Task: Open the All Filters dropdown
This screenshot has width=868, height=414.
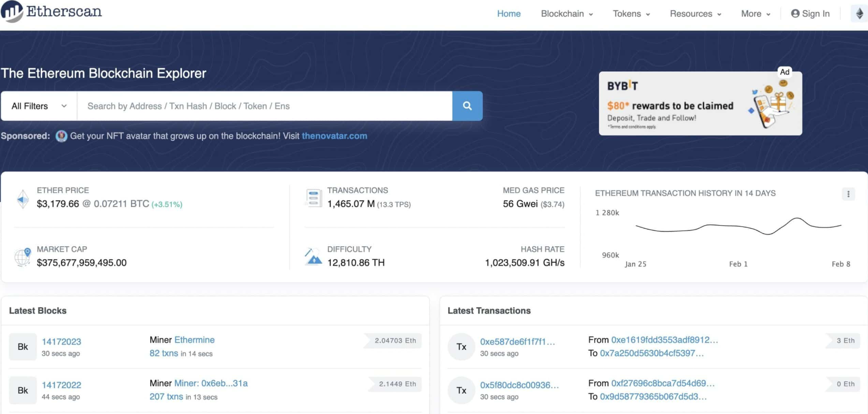Action: coord(39,106)
